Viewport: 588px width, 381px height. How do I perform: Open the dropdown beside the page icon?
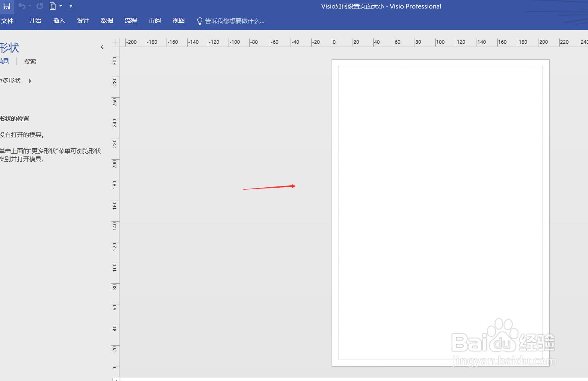point(61,6)
